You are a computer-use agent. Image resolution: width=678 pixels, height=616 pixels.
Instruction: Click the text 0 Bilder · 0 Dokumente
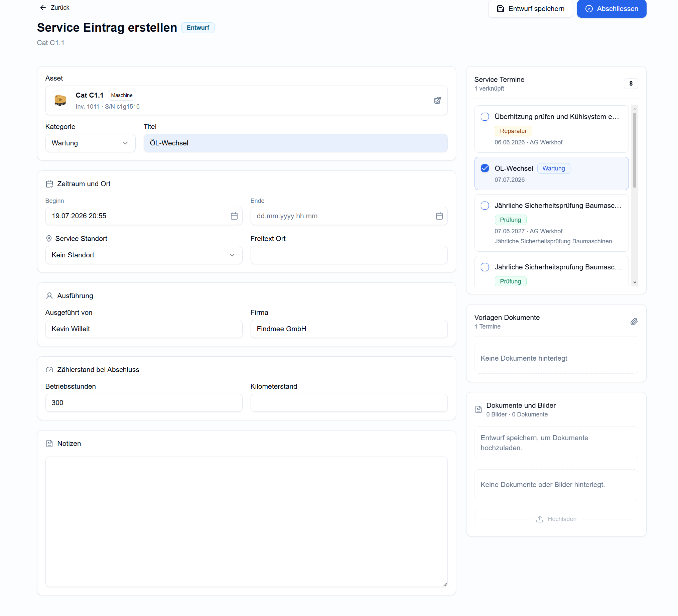[x=517, y=414]
